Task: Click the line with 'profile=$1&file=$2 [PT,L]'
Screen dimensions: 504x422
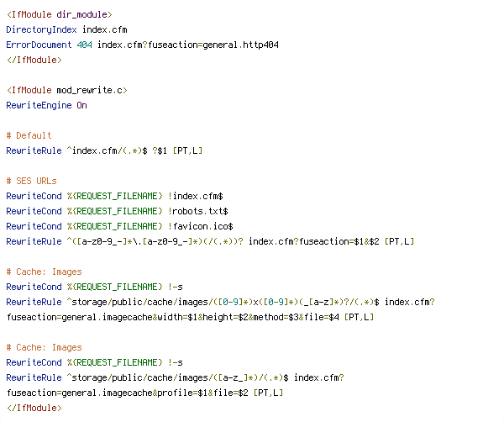Action: 145,393
